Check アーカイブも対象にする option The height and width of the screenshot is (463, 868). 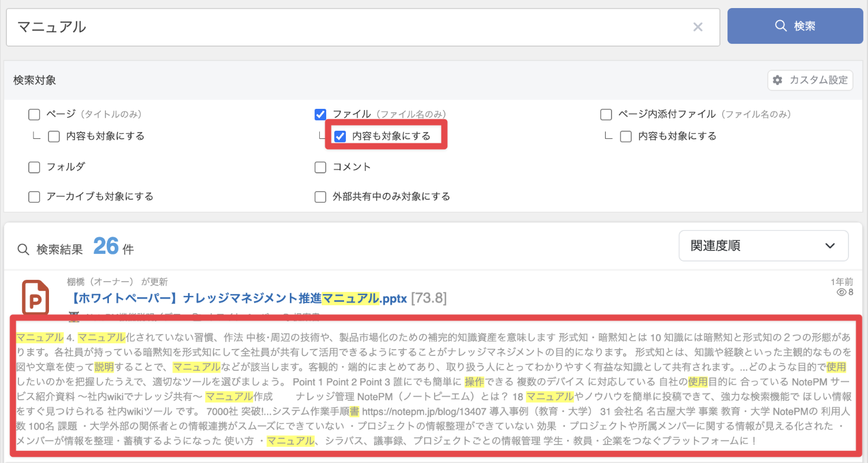35,197
